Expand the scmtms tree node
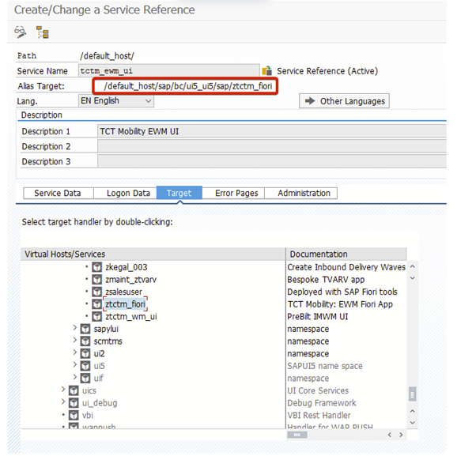The width and height of the screenshot is (476, 456). pos(75,341)
